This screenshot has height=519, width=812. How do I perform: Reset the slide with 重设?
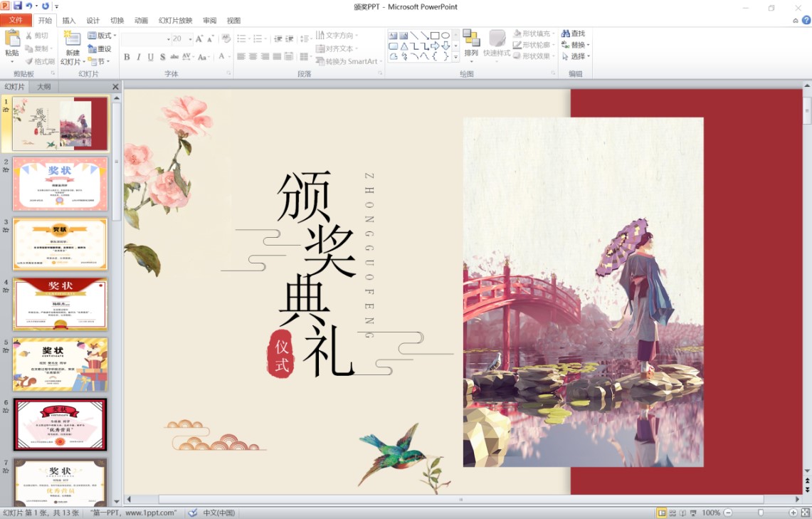pyautogui.click(x=100, y=48)
